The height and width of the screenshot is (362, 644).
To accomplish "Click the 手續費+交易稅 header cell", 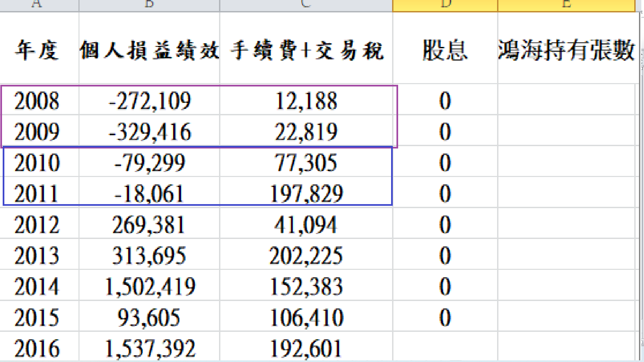I will point(307,50).
